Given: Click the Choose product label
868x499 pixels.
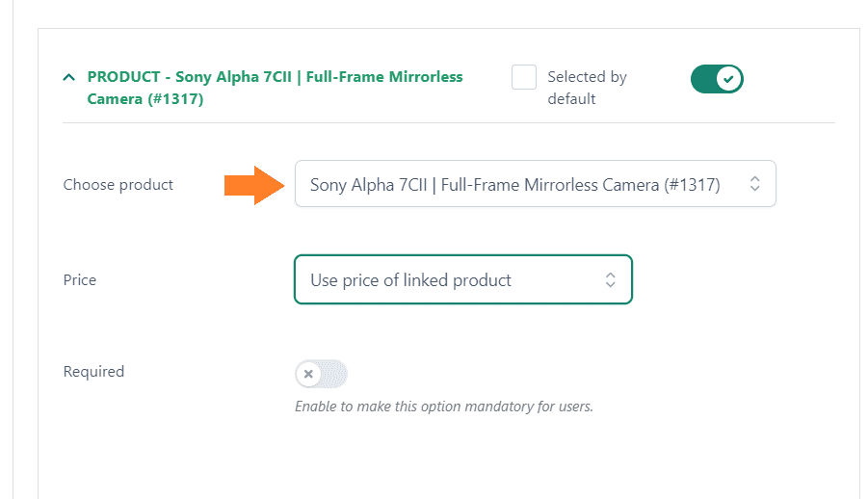Looking at the screenshot, I should 118,184.
